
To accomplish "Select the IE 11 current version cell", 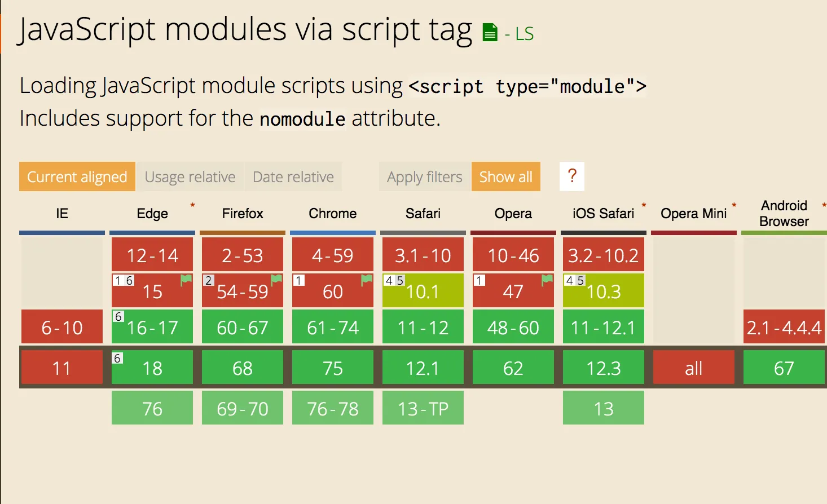I will (62, 368).
